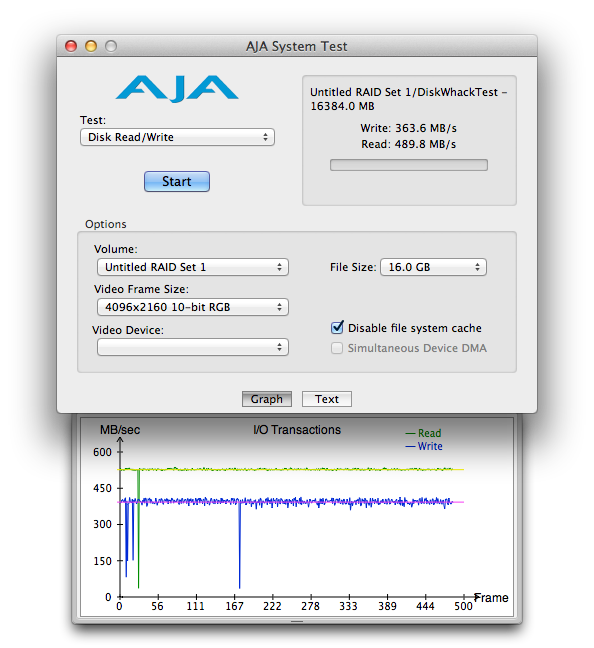Click the drawer resize handle below graph
This screenshot has width=594, height=648.
pyautogui.click(x=297, y=621)
